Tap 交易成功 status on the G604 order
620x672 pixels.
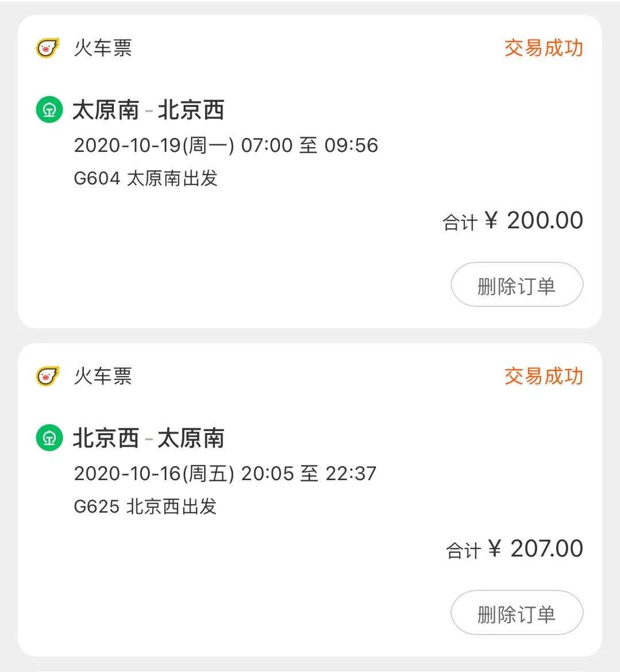coord(543,48)
